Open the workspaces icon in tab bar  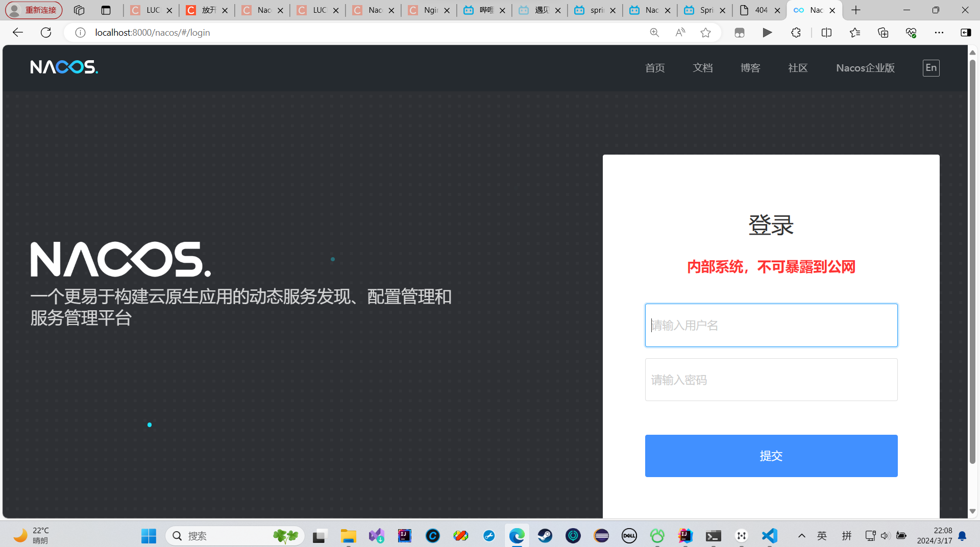[79, 10]
